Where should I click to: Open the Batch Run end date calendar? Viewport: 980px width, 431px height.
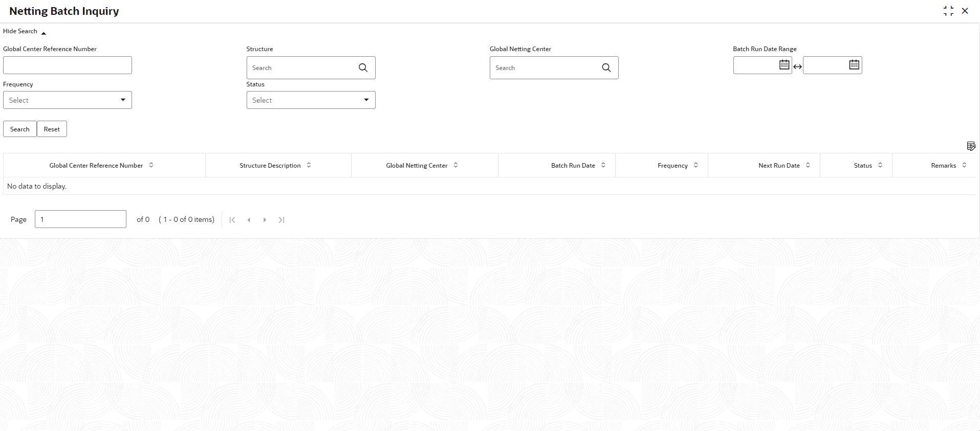pyautogui.click(x=854, y=65)
